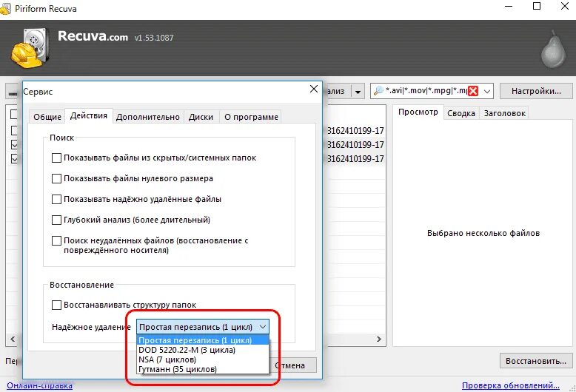Select Простая перезапись (1 цикл) list option
576x392 pixels.
[x=203, y=340]
